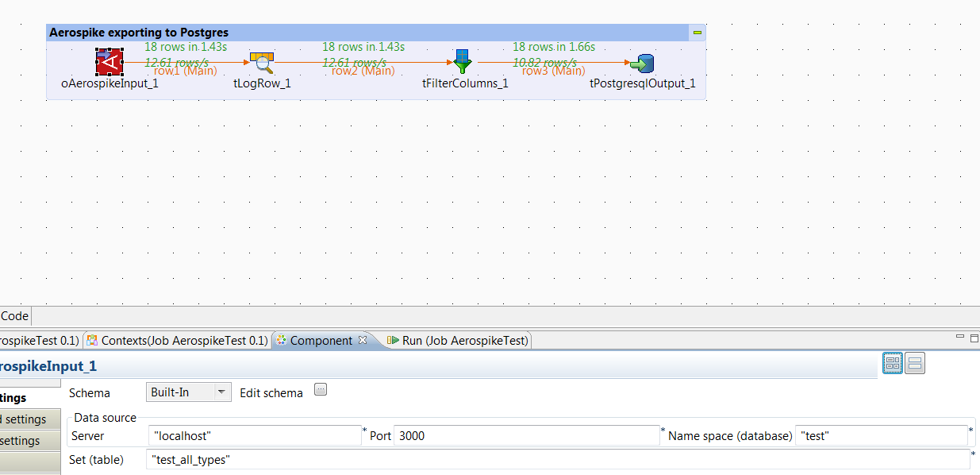
Task: Close the Component tab
Action: click(x=363, y=340)
